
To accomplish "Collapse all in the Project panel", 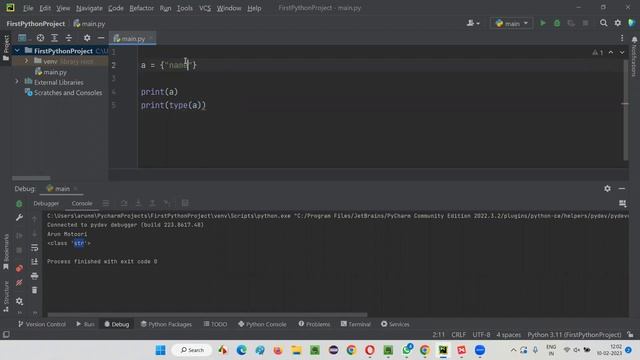I will point(69,38).
